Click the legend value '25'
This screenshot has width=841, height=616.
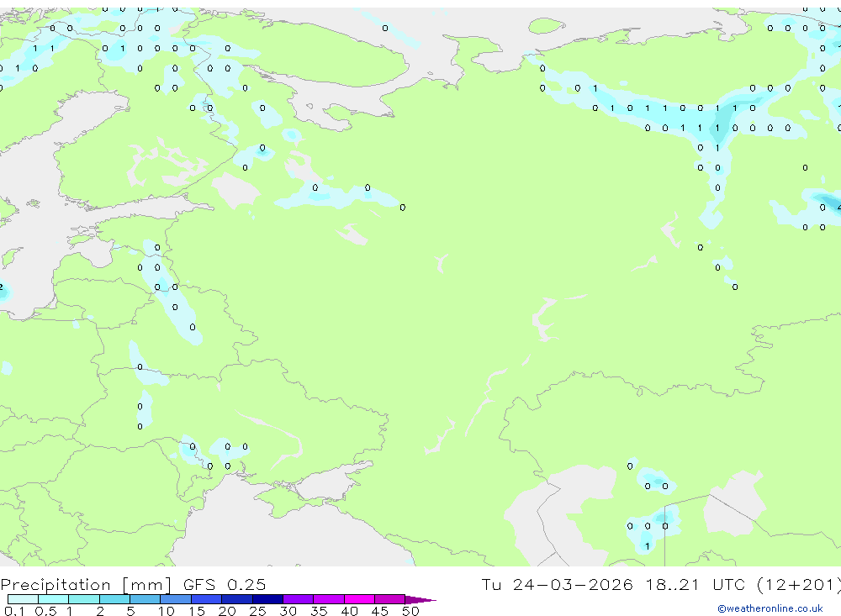[257, 611]
